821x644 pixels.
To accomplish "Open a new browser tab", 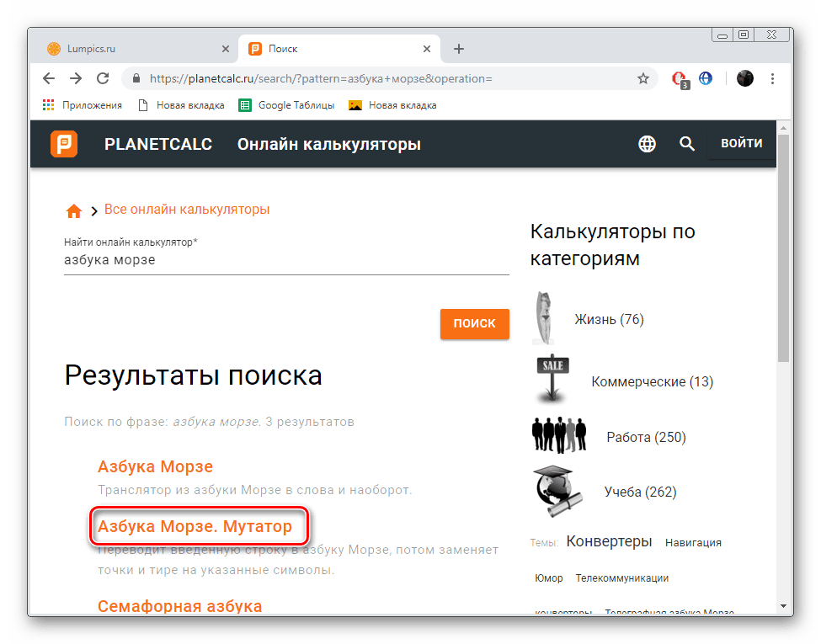I will [459, 49].
